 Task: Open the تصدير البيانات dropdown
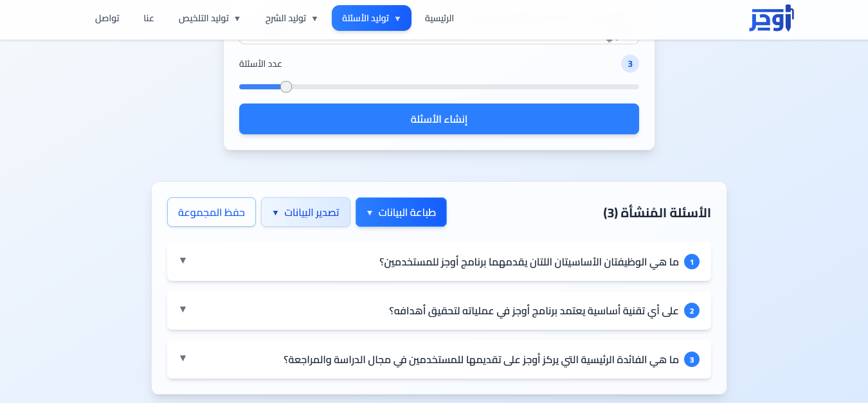(x=305, y=212)
